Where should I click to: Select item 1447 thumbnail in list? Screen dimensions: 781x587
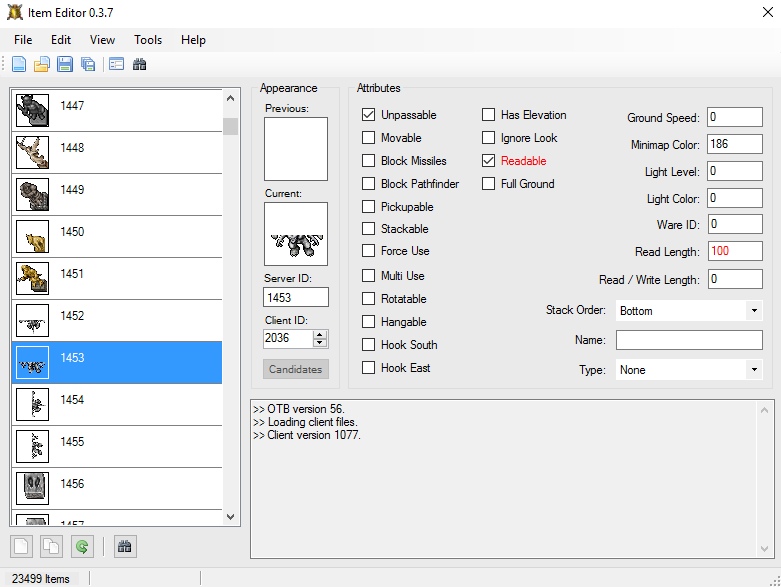32,111
